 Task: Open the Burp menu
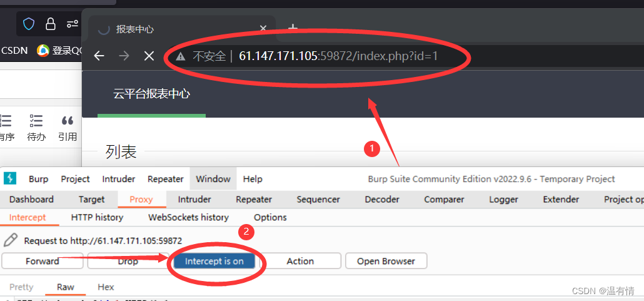tap(39, 179)
